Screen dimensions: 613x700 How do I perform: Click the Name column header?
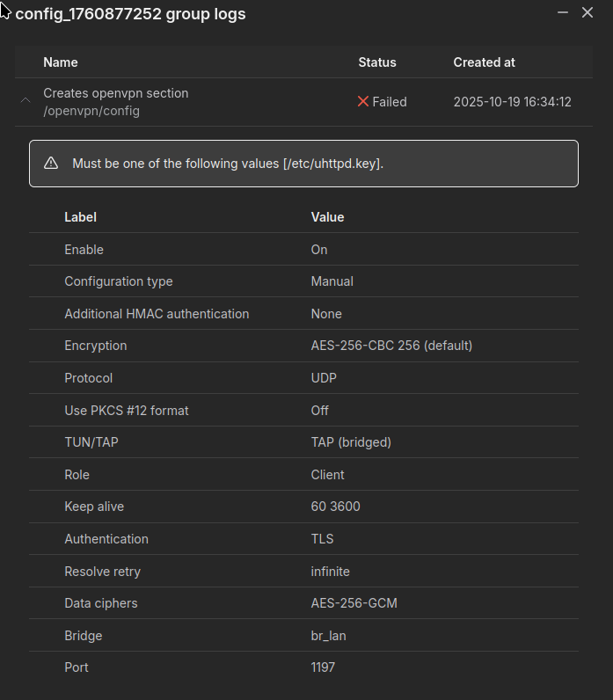(x=61, y=62)
